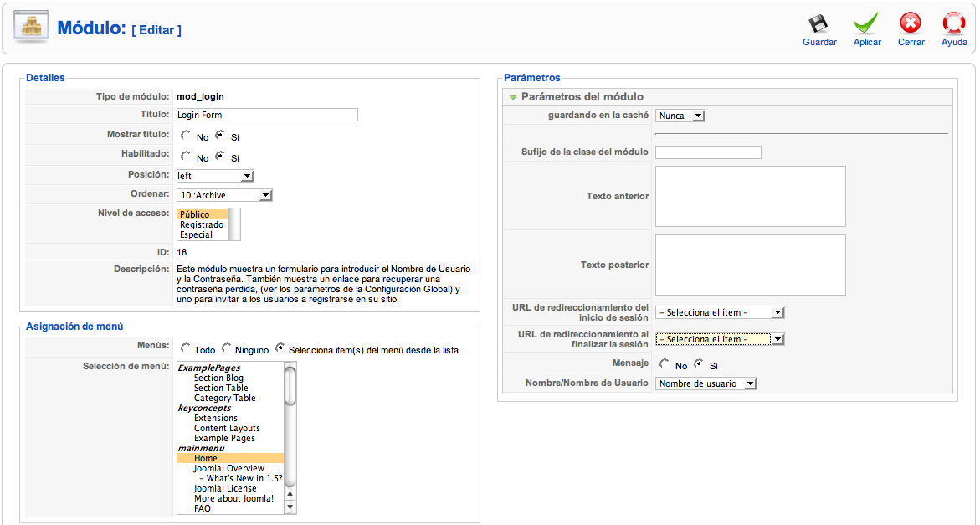Click the Texto anterior text area
The image size is (980, 525).
point(750,196)
